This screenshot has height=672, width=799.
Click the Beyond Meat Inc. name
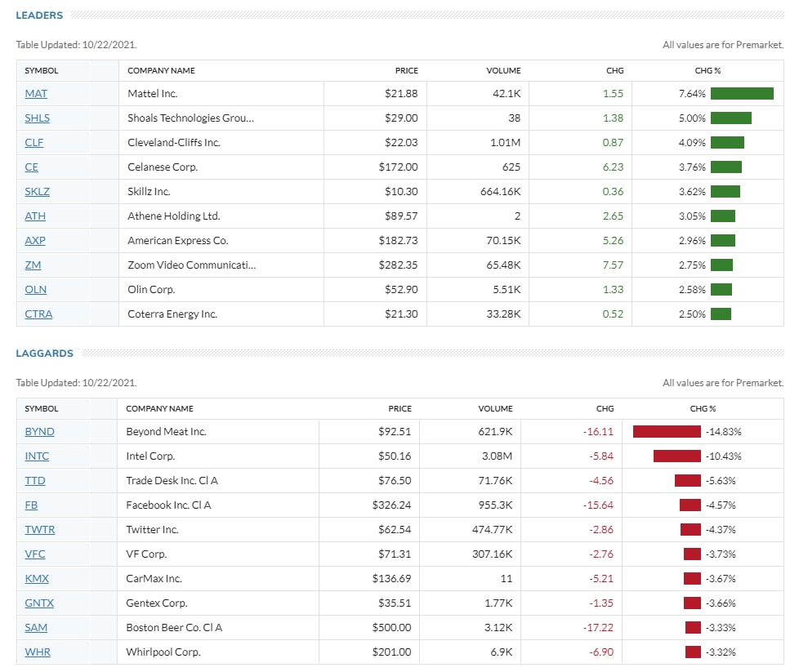[x=166, y=431]
